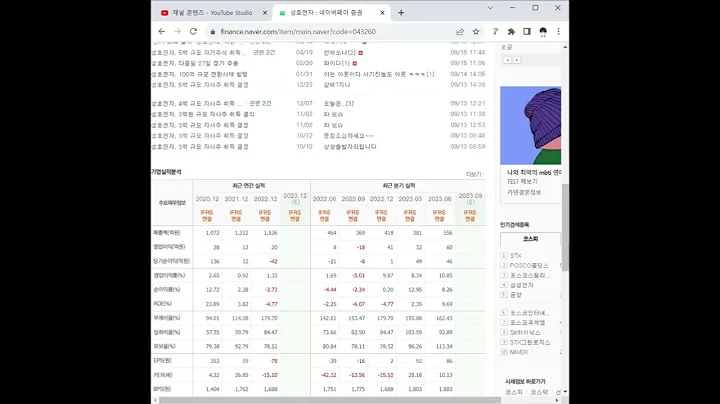Screen dimensions: 720x404
Task: Open the discussion post 오늘은..[3]
Action: coord(338,104)
